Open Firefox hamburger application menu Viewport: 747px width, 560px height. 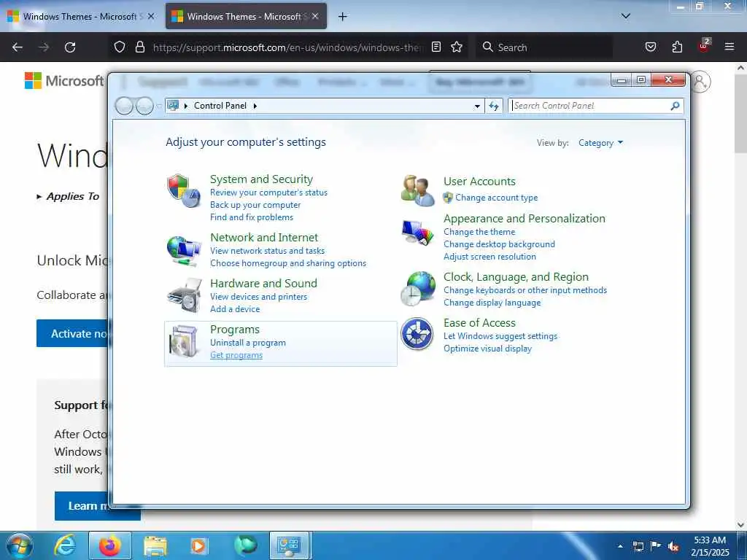coord(729,47)
